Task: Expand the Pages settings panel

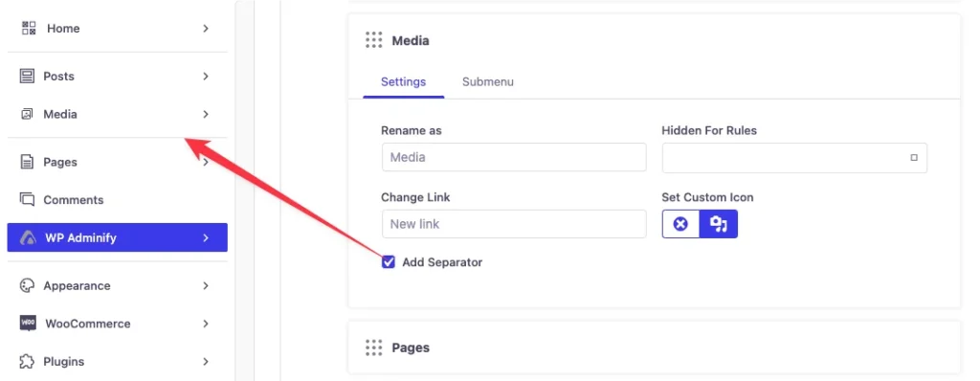Action: click(654, 347)
